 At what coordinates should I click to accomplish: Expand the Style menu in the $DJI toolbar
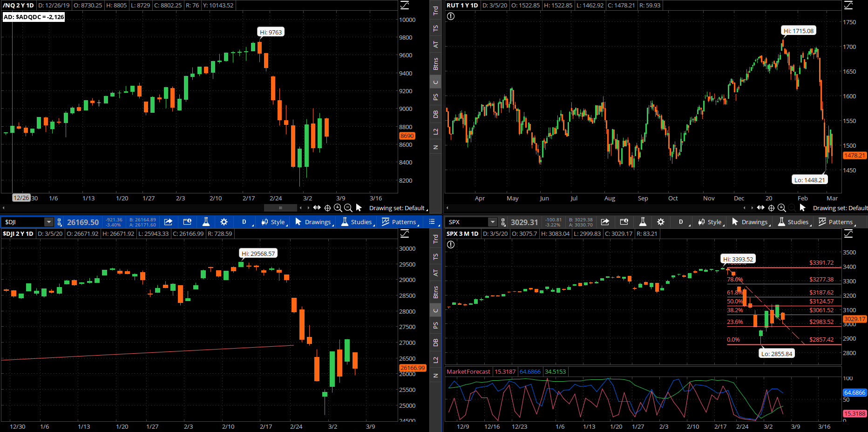pyautogui.click(x=274, y=222)
